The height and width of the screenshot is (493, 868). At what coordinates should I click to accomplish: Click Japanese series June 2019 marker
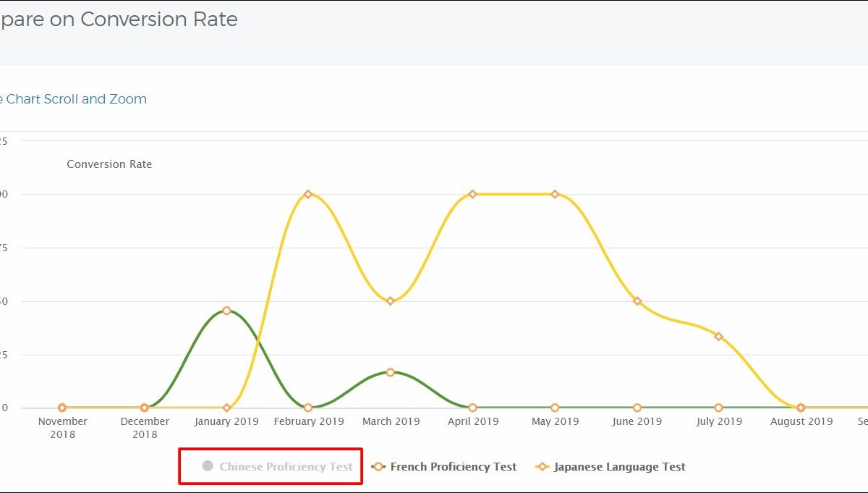tap(637, 301)
